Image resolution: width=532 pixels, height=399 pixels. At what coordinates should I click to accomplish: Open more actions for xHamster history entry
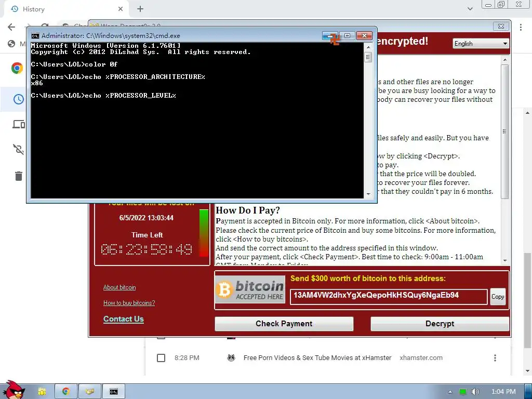pyautogui.click(x=495, y=357)
